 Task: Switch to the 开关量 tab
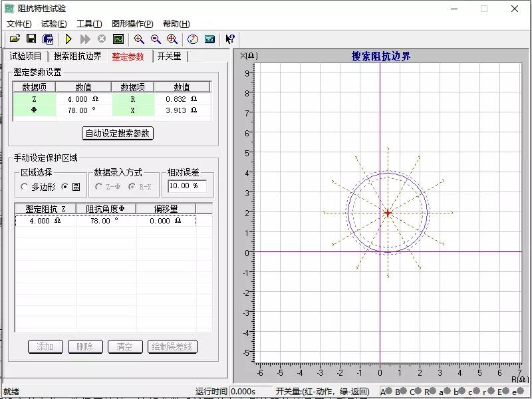[x=170, y=57]
